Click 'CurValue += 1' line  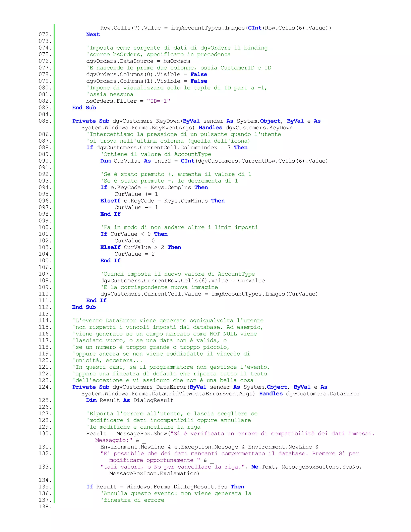pyautogui.click(x=136, y=194)
